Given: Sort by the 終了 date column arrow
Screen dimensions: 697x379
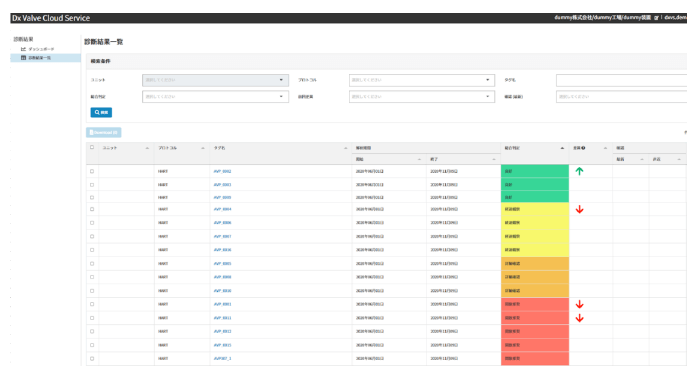Looking at the screenshot, I should [x=494, y=159].
